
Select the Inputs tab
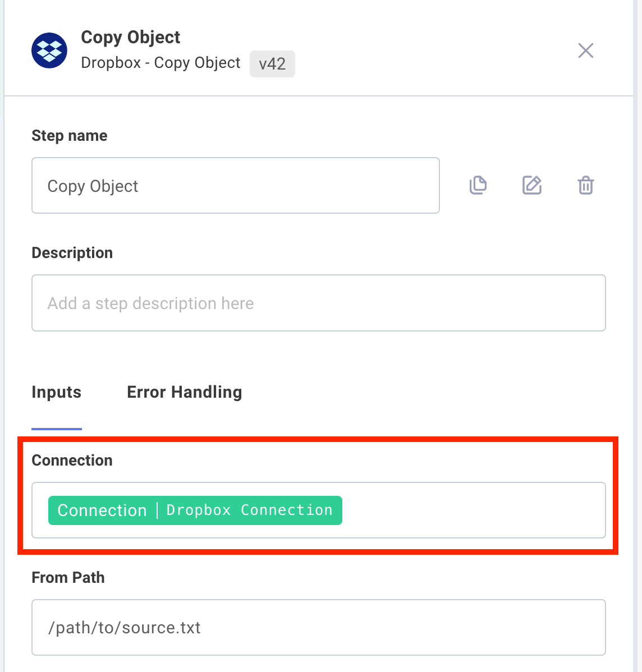pos(56,392)
